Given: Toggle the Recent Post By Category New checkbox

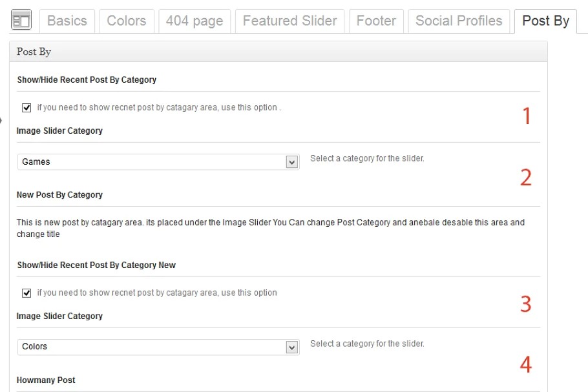Looking at the screenshot, I should tap(26, 293).
